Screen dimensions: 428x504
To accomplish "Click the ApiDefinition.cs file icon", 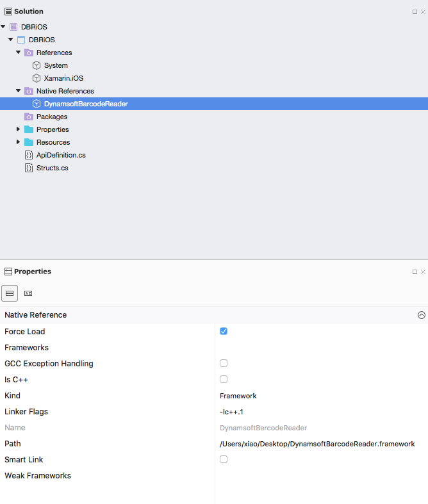I will (29, 155).
